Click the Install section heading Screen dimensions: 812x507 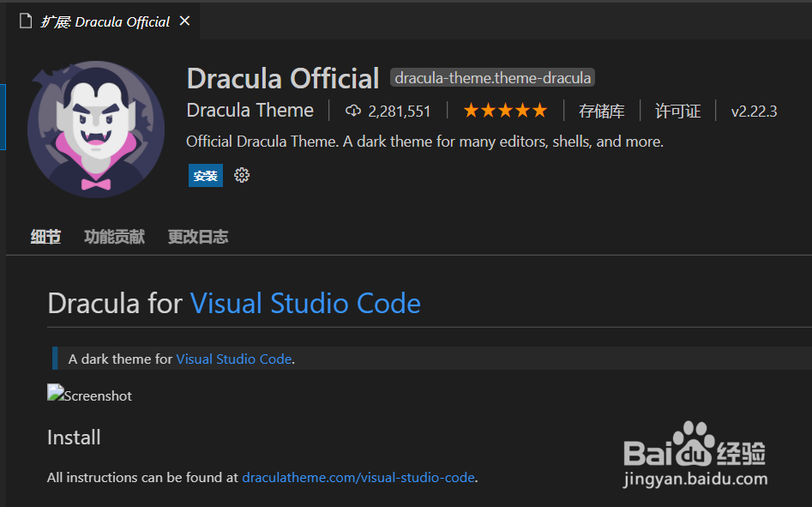(x=74, y=438)
